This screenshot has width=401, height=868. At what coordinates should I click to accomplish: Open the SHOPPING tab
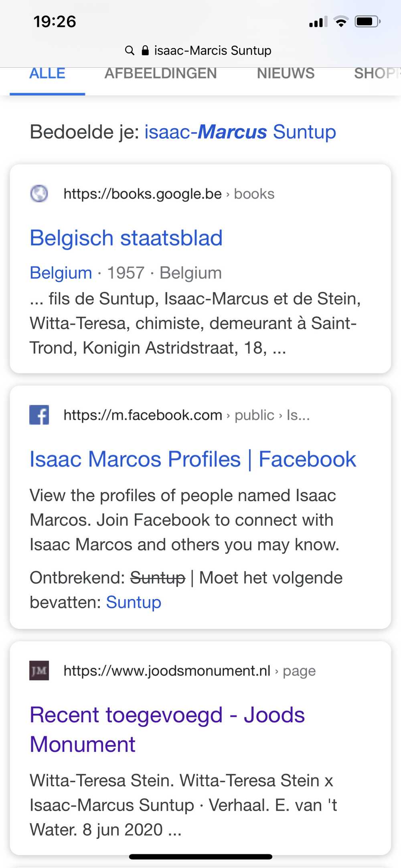click(x=377, y=73)
